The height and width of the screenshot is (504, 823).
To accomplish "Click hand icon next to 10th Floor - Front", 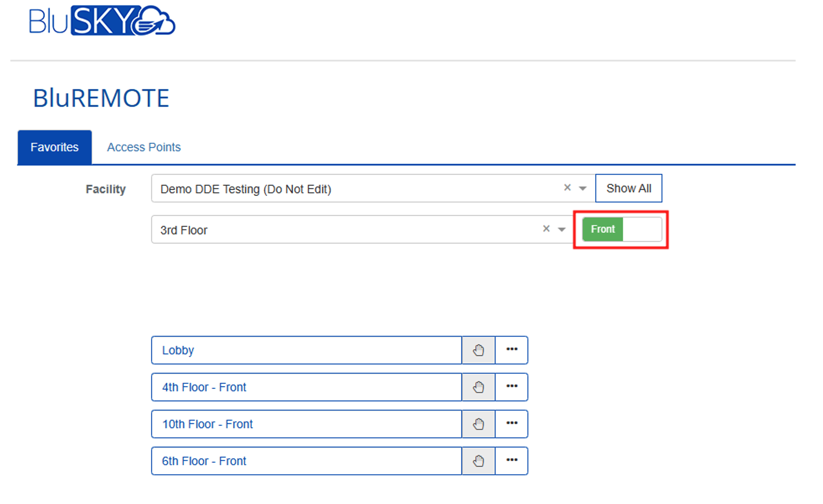I will [478, 424].
